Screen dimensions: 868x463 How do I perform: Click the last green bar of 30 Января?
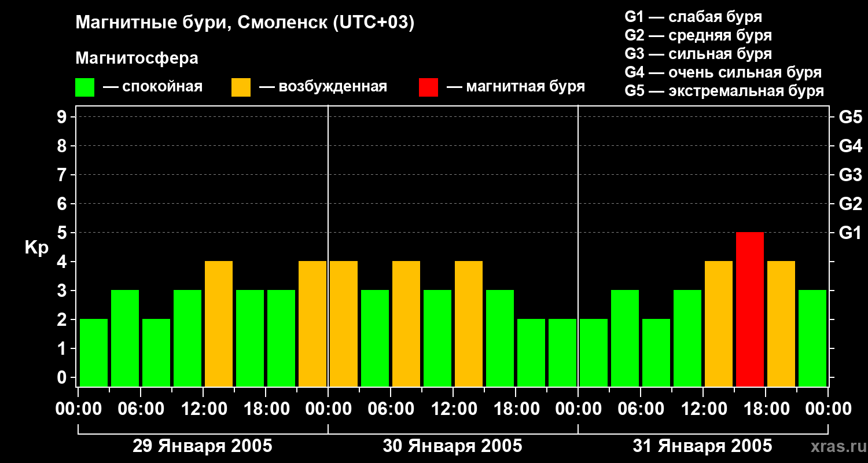(x=562, y=352)
